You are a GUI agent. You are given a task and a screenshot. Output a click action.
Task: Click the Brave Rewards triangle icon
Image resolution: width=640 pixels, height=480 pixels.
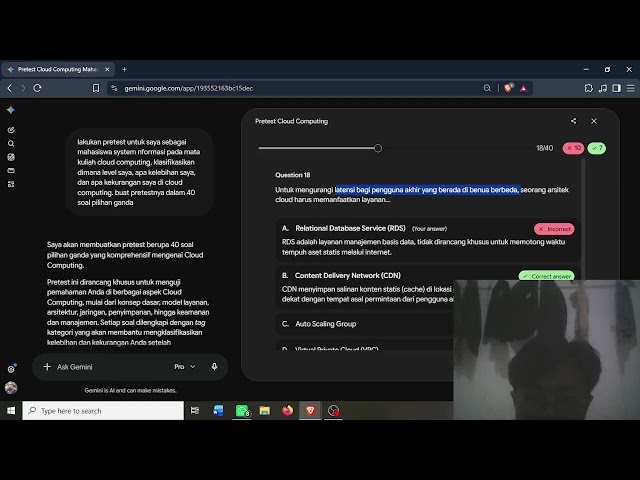point(523,88)
